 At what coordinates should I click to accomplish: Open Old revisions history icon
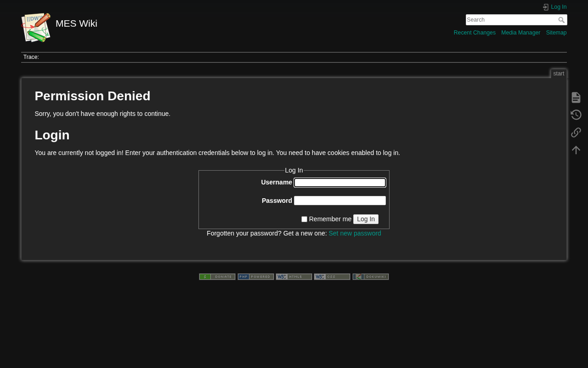pyautogui.click(x=576, y=115)
